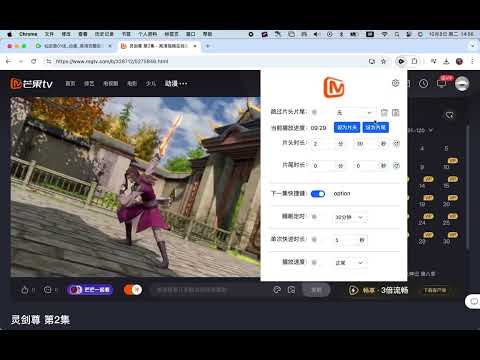Open the extension settings gear
The height and width of the screenshot is (360, 480).
(395, 83)
